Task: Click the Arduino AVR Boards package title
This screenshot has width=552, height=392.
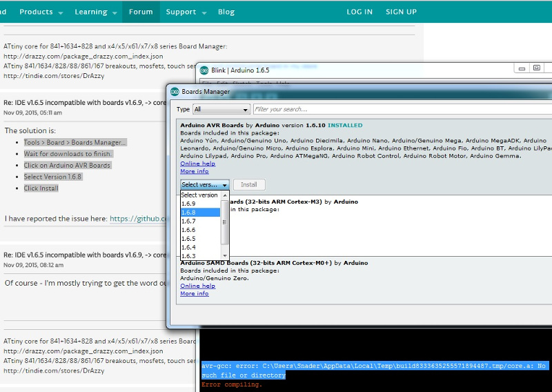Action: [x=212, y=125]
